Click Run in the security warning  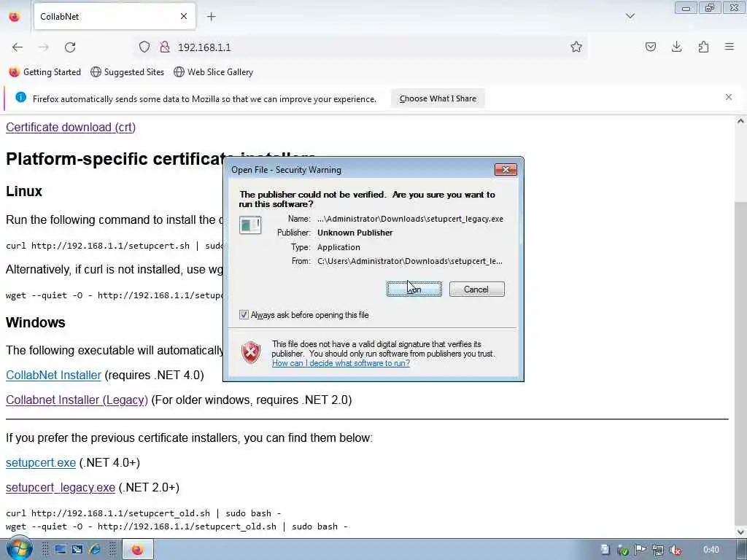[414, 289]
